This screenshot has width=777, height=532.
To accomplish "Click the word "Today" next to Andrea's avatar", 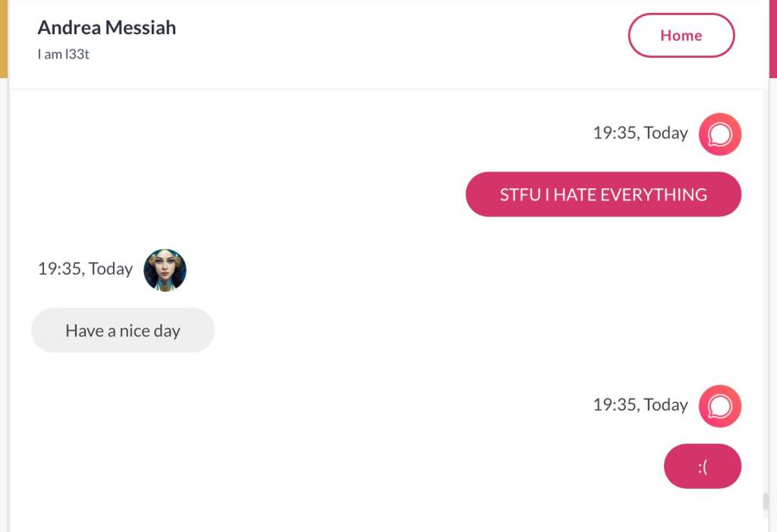I will tap(111, 269).
